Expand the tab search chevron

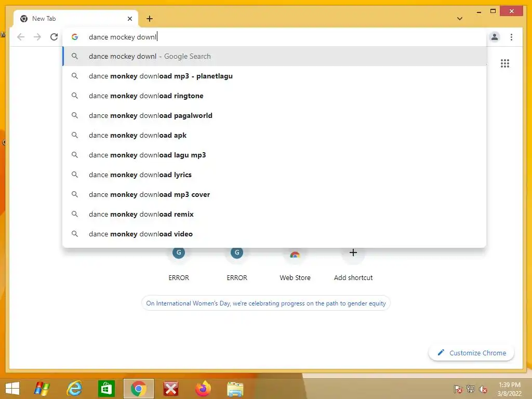click(460, 19)
